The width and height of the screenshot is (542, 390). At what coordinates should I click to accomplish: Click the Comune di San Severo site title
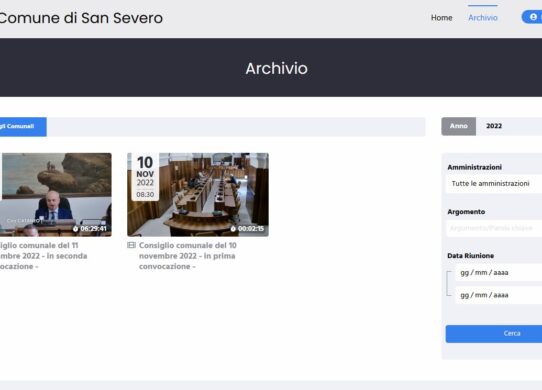click(x=81, y=18)
